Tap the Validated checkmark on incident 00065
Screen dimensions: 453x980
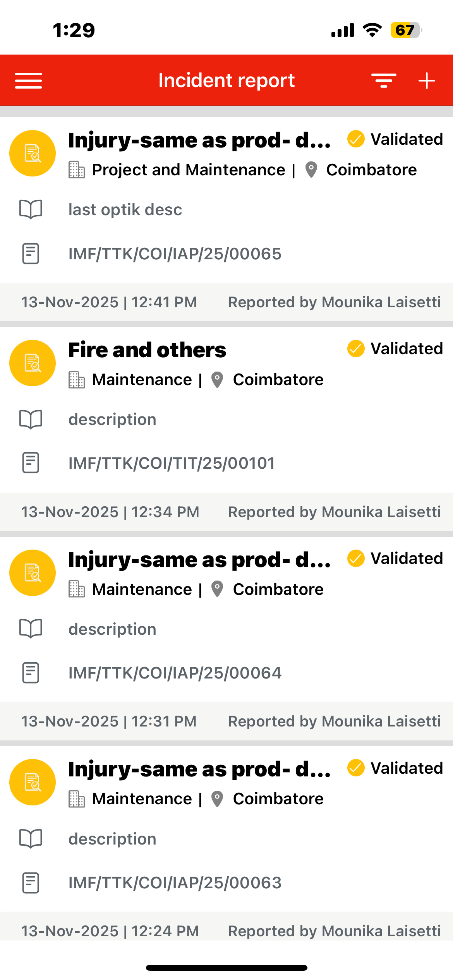tap(356, 139)
